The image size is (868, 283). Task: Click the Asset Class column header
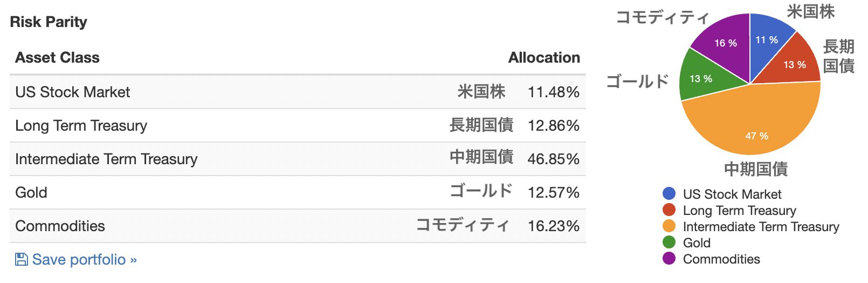tap(57, 58)
